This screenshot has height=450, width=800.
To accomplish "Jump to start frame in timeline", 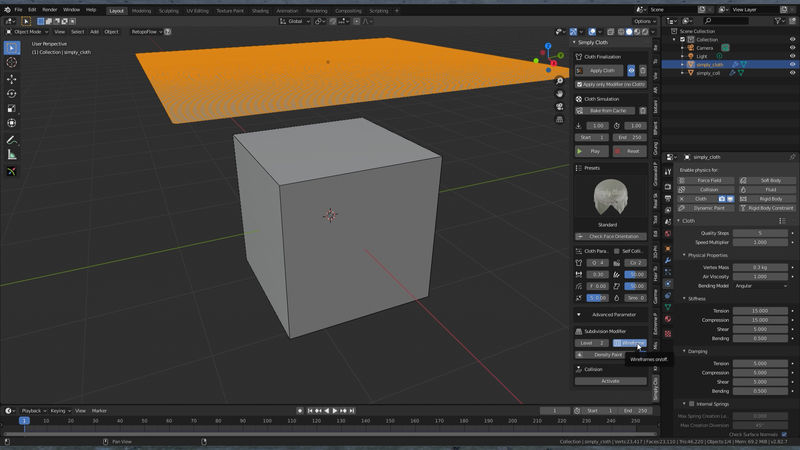I will (x=310, y=411).
